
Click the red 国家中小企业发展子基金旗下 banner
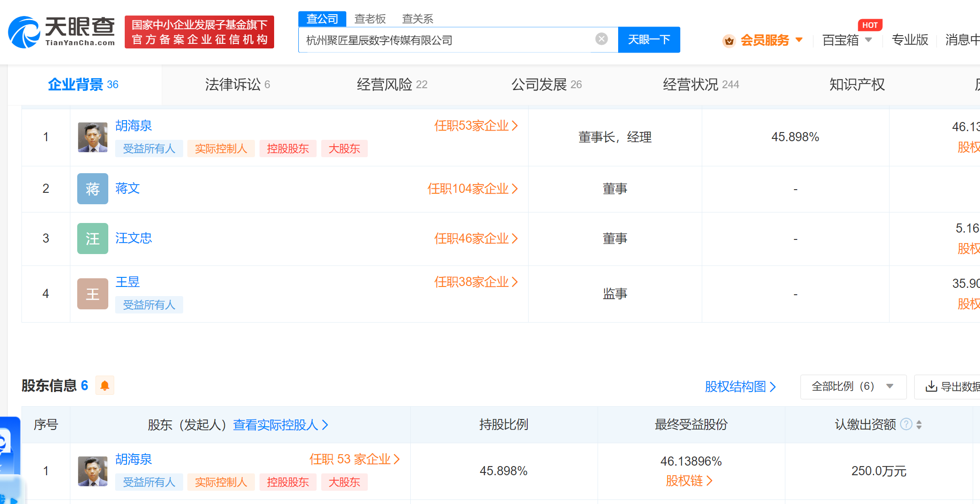(x=199, y=32)
